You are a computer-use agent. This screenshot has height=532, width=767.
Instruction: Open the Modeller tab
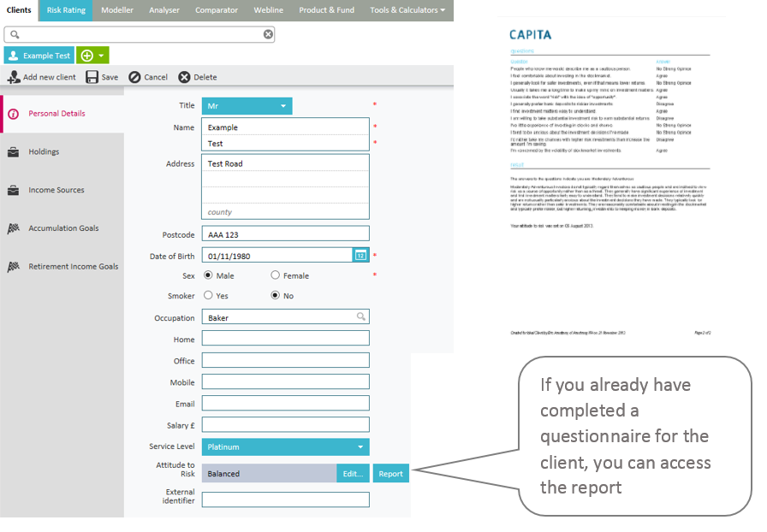(117, 10)
